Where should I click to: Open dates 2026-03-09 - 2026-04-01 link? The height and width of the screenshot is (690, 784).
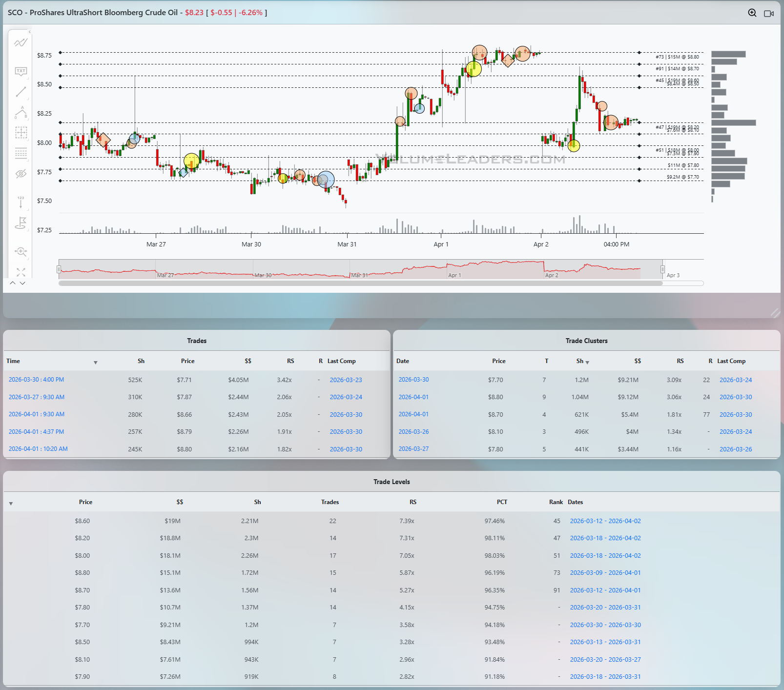[x=605, y=573]
